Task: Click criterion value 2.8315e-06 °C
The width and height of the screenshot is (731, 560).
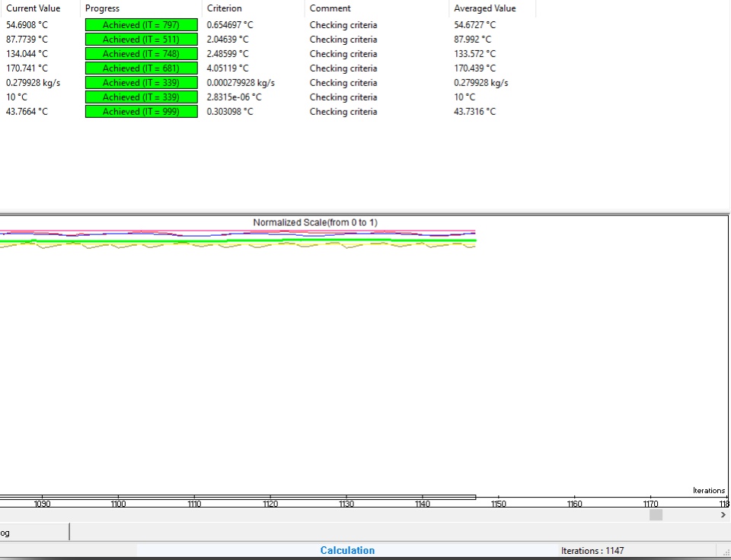Action: tap(234, 97)
